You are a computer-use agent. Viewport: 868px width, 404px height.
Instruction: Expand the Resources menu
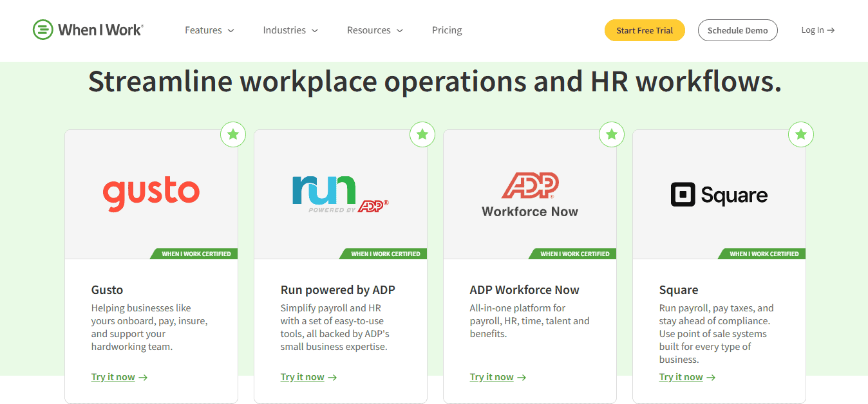pos(375,30)
